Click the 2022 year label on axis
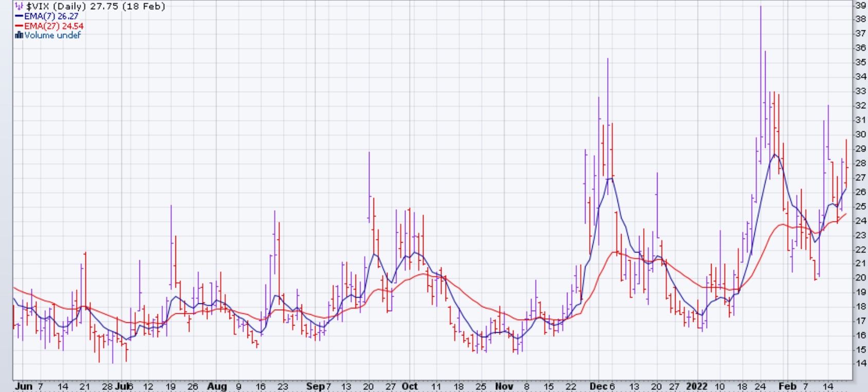Image resolution: width=868 pixels, height=392 pixels. pos(697,386)
